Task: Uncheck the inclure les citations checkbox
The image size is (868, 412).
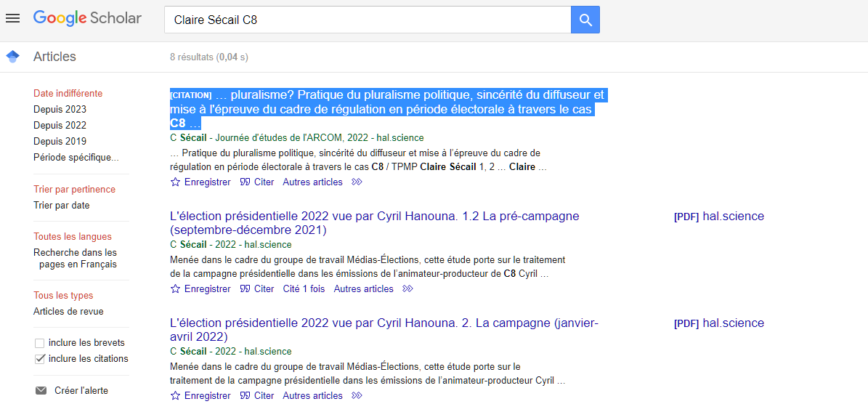Action: [x=39, y=359]
